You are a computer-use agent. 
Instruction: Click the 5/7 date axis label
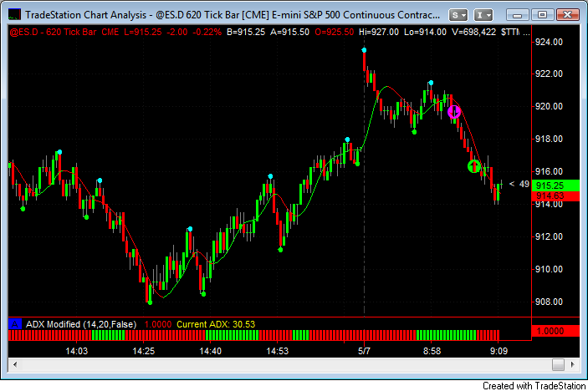click(x=364, y=351)
